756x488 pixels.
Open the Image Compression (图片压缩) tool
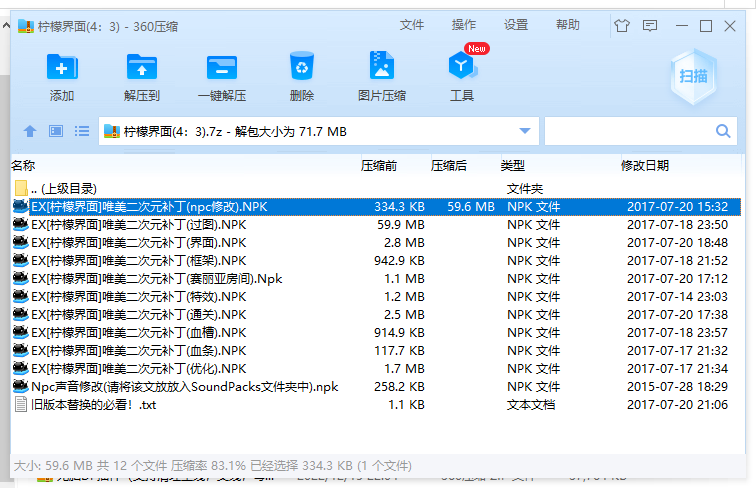[x=381, y=68]
